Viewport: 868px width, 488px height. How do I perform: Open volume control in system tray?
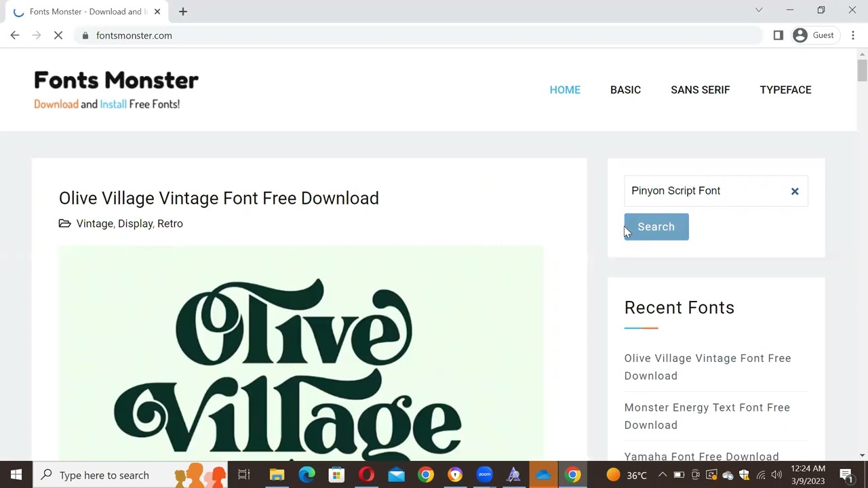tap(776, 474)
